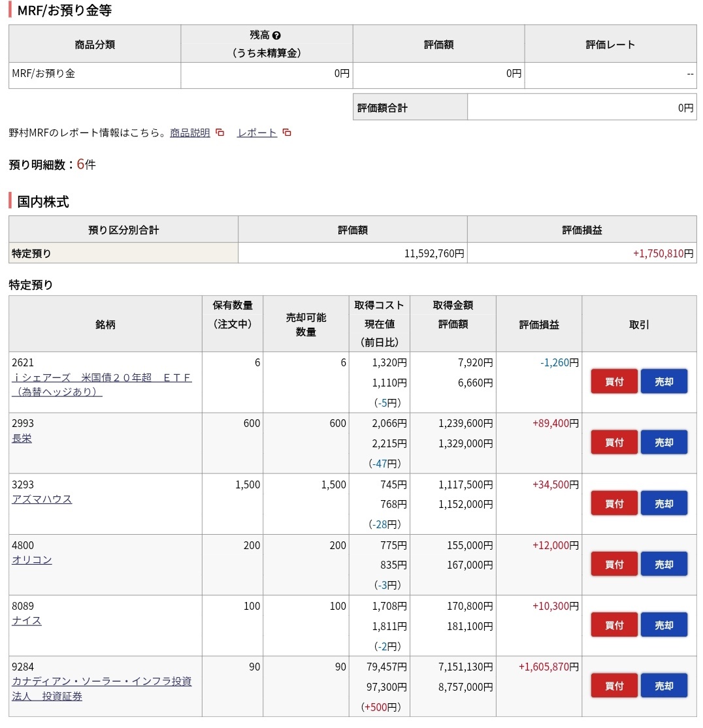Click the help icon next to 残高

tap(276, 36)
